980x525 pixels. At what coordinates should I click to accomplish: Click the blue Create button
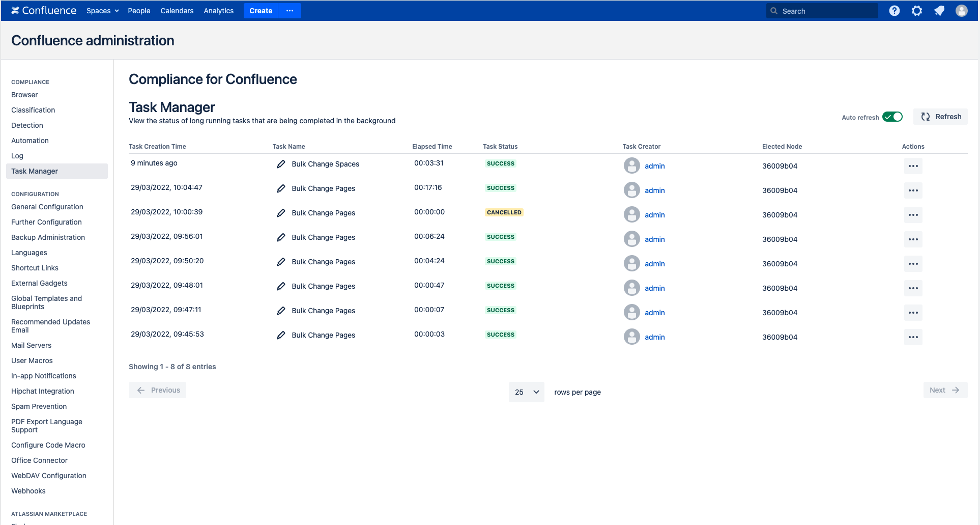coord(261,11)
